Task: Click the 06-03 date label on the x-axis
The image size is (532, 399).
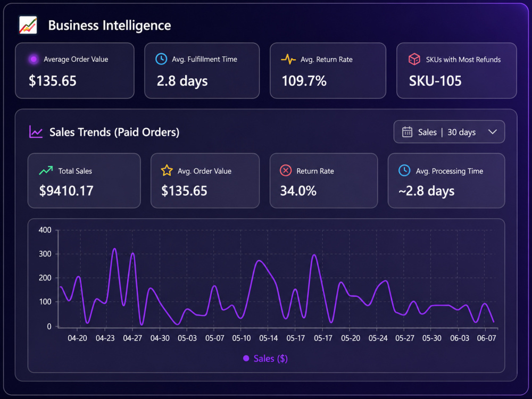Action: (460, 338)
